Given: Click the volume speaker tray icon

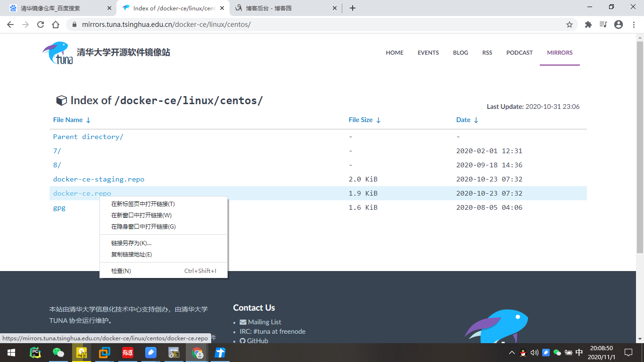Looking at the screenshot, I should tap(535, 353).
